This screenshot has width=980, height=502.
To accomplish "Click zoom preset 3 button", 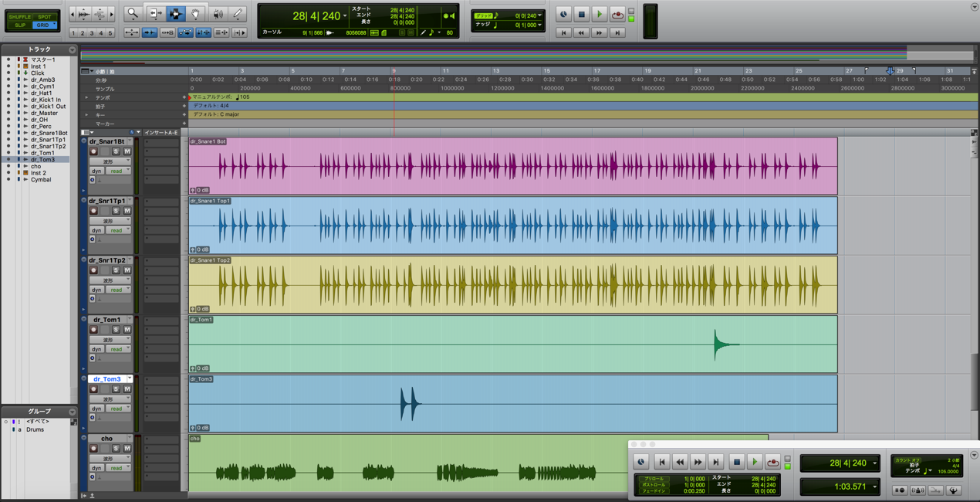I will click(91, 33).
